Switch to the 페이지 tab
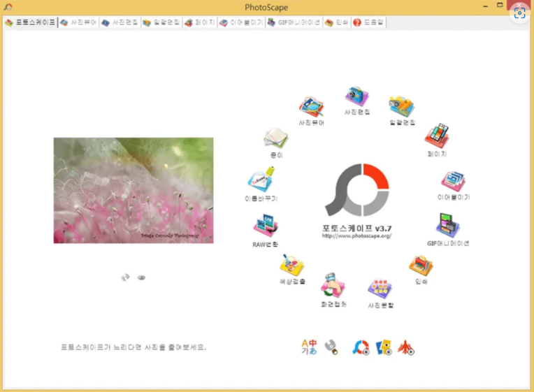 pos(200,22)
